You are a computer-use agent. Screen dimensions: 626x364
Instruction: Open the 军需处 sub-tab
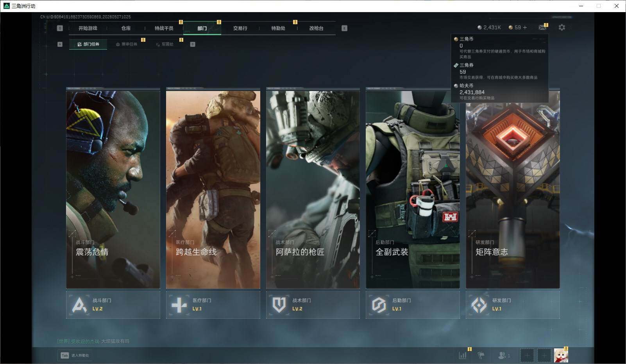pos(165,44)
